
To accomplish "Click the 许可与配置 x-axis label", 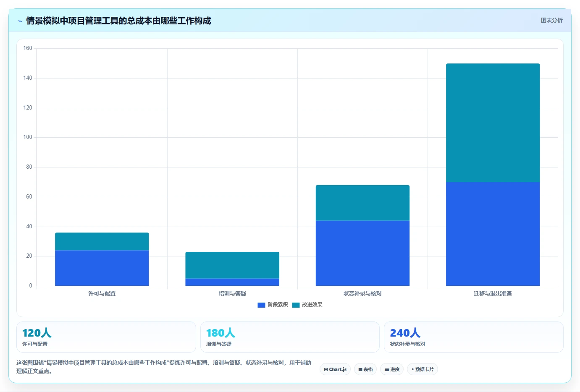I will pos(102,293).
